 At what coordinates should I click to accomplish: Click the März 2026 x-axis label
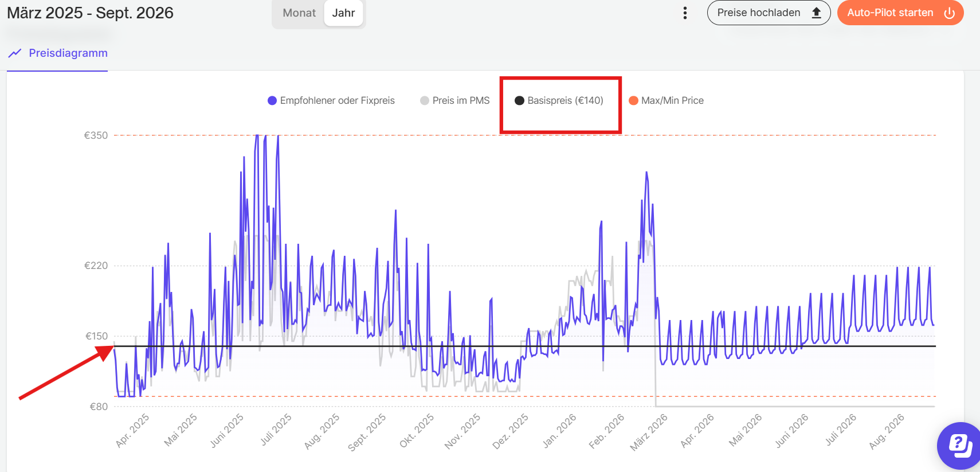649,432
